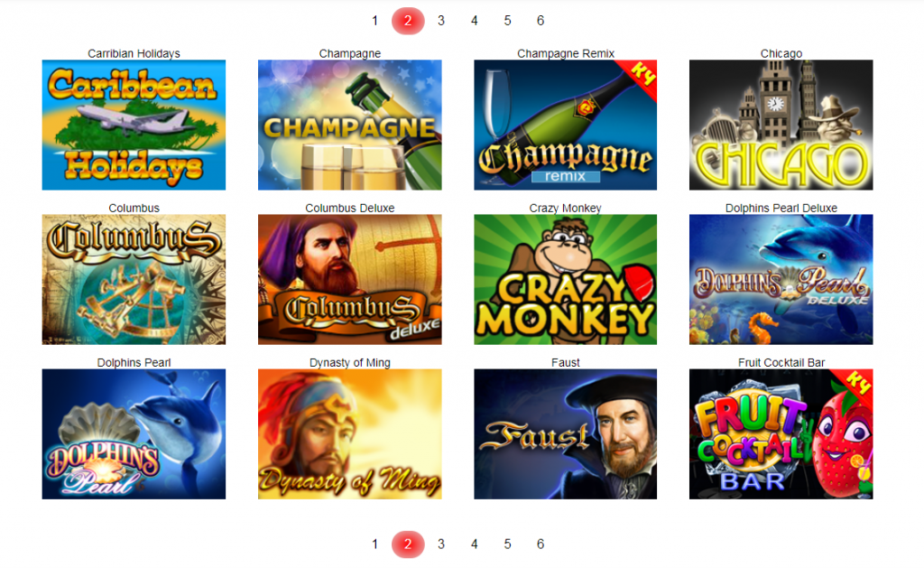Go to page 1 in top pagination
Screen dimensions: 924x568
point(374,21)
